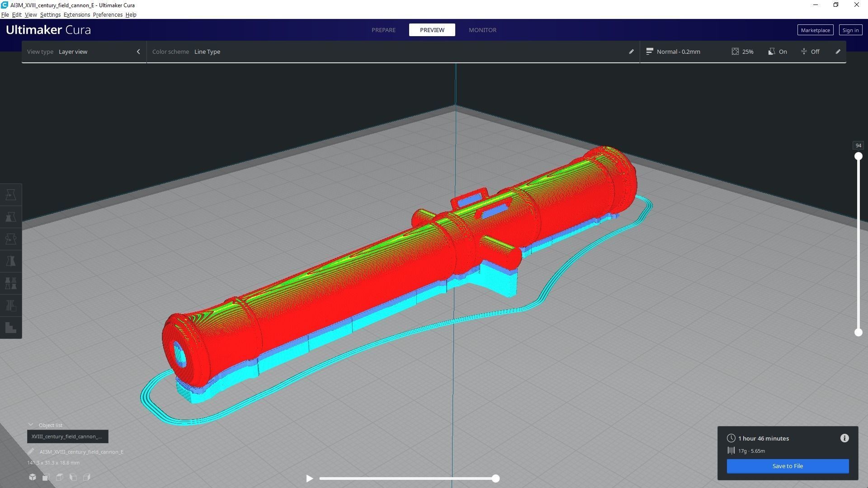The width and height of the screenshot is (868, 488).
Task: Click the 3D view cube icon
Action: pyautogui.click(x=33, y=477)
